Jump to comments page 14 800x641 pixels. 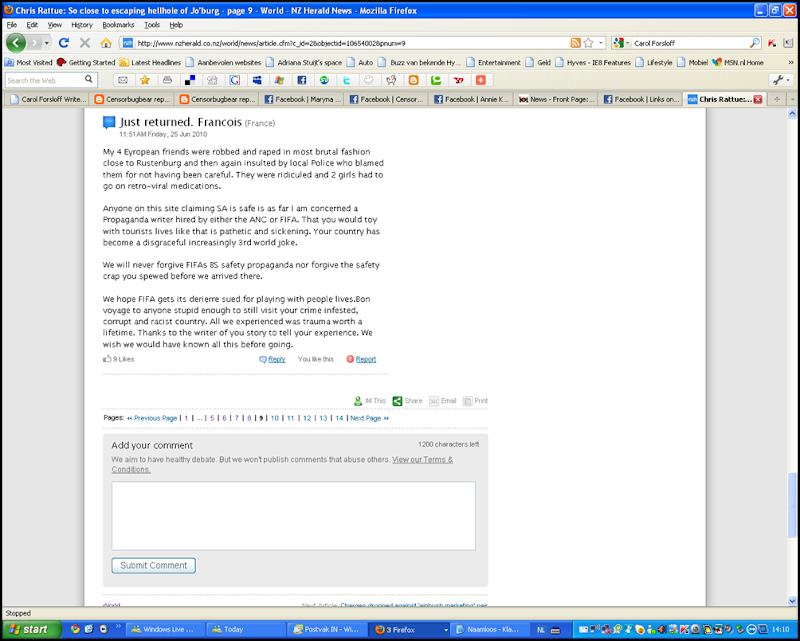coord(339,418)
